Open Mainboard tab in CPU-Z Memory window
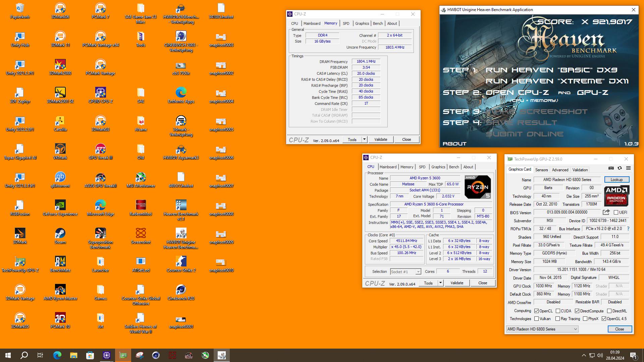This screenshot has width=644, height=362. point(312,23)
